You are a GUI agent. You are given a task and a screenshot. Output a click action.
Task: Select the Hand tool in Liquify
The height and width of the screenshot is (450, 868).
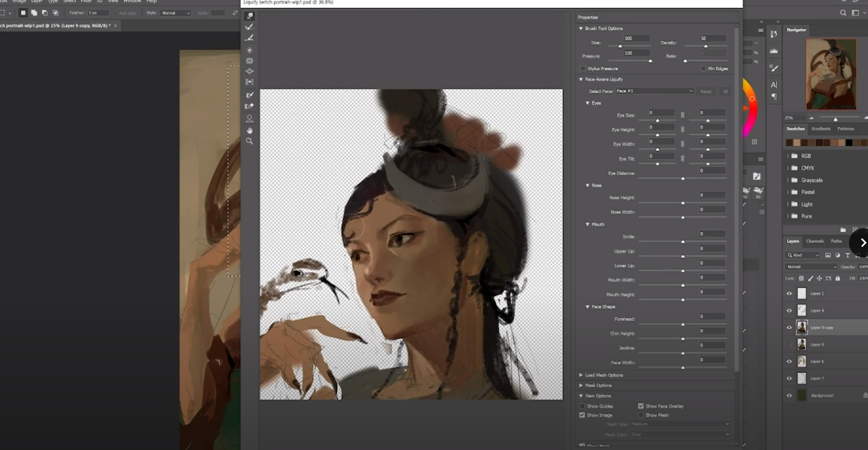click(250, 131)
